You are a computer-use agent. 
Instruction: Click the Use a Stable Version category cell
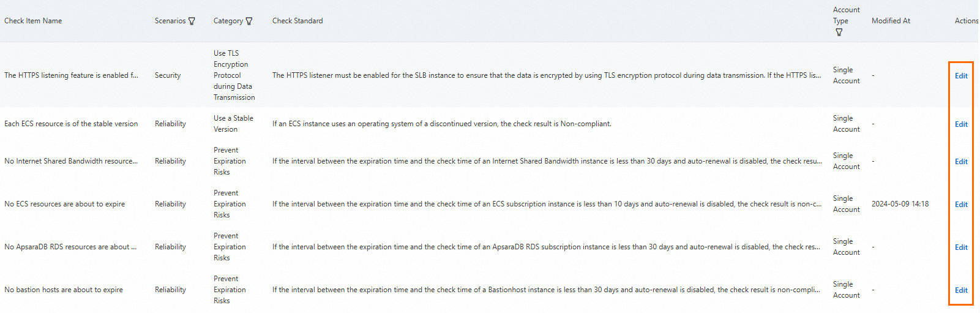233,124
